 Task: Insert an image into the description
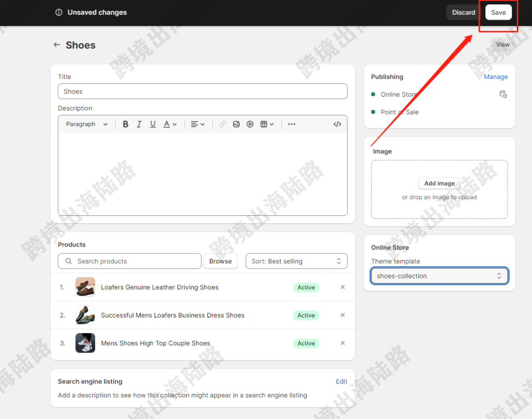(236, 124)
